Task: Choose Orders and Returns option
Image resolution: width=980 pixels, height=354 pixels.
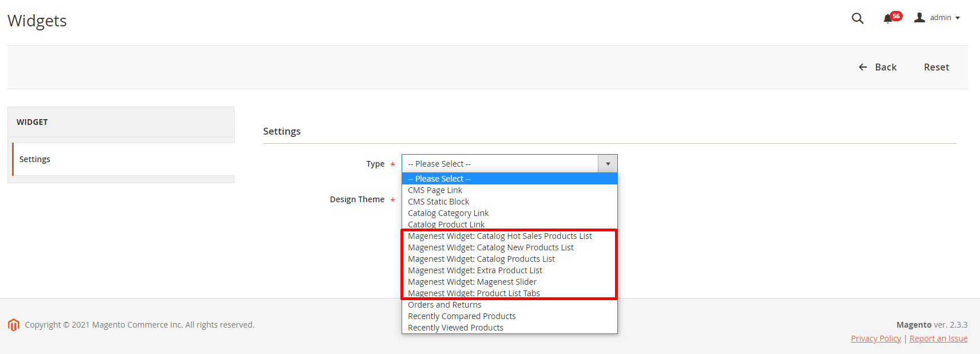Action: [x=445, y=305]
